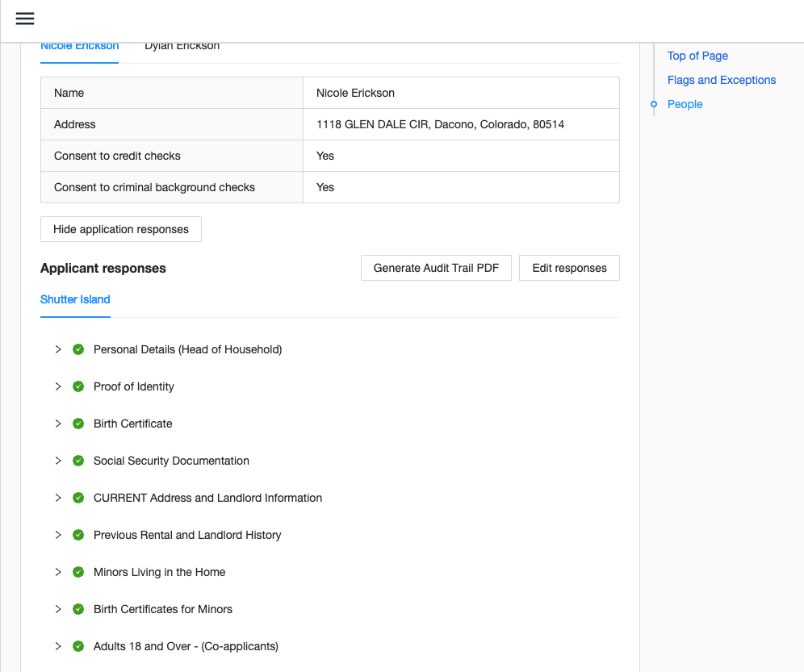The width and height of the screenshot is (804, 672).
Task: Switch to Dylan Erickson tab
Action: click(182, 48)
